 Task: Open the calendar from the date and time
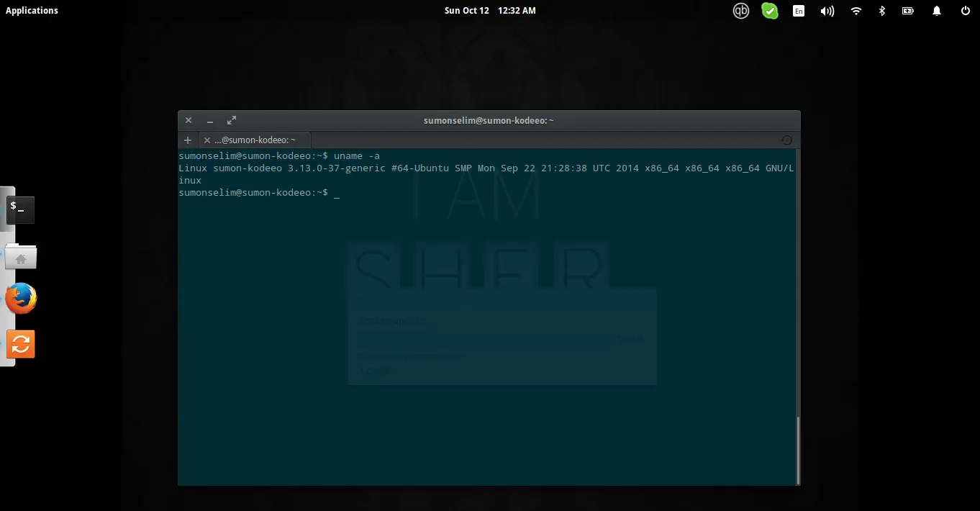pyautogui.click(x=489, y=11)
